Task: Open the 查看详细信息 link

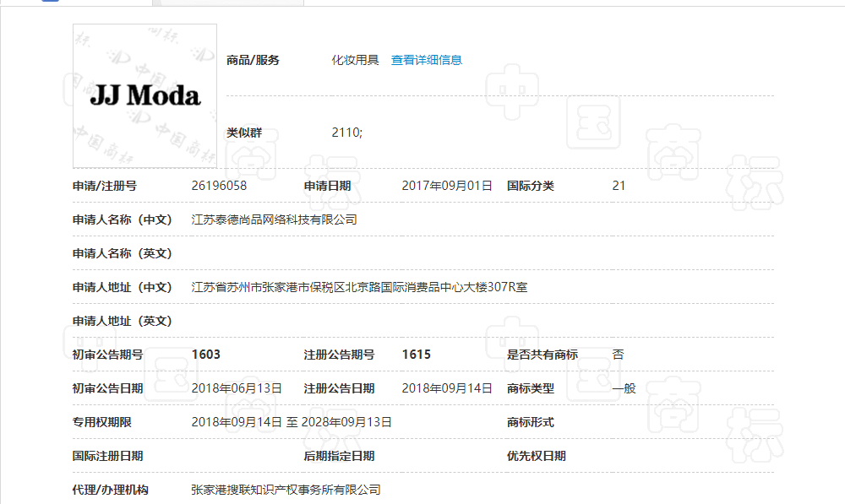Action: [426, 60]
